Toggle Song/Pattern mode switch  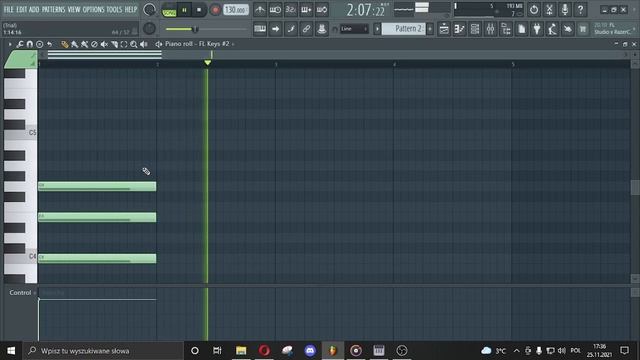[169, 10]
